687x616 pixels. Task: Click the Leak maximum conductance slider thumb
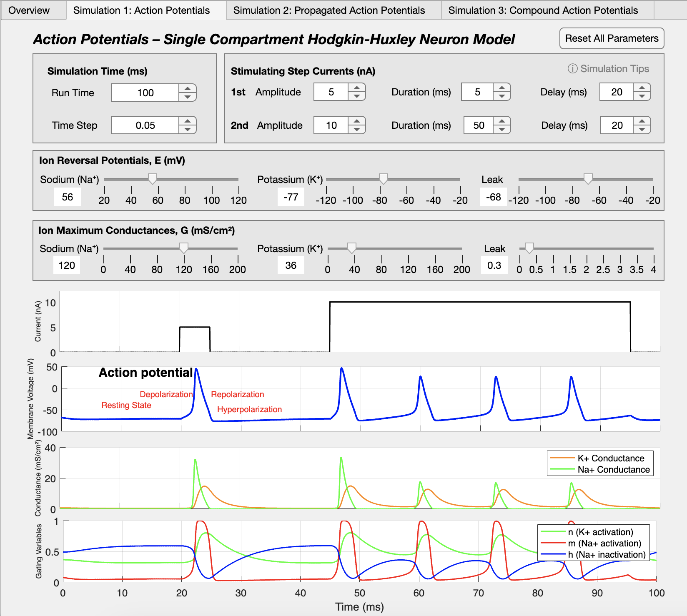(x=529, y=248)
